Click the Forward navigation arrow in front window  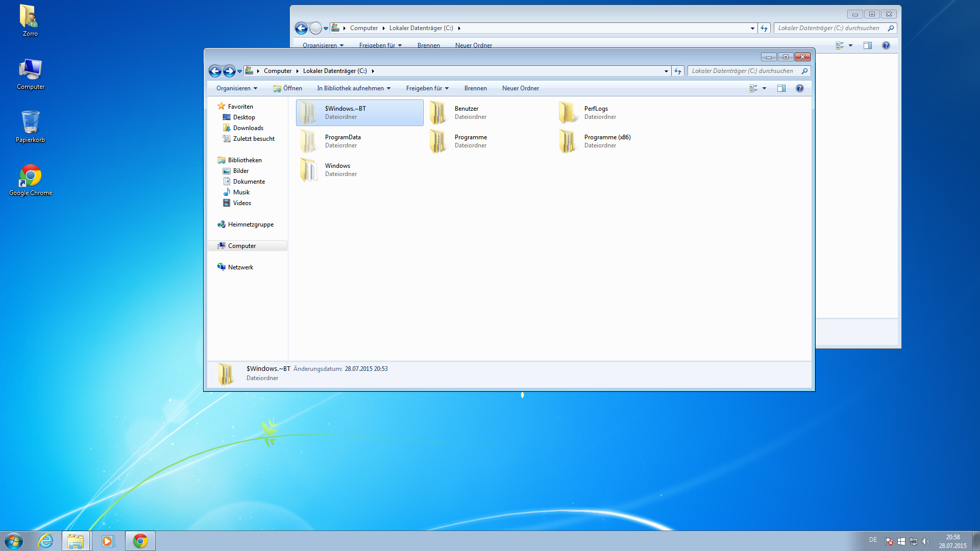coord(229,71)
